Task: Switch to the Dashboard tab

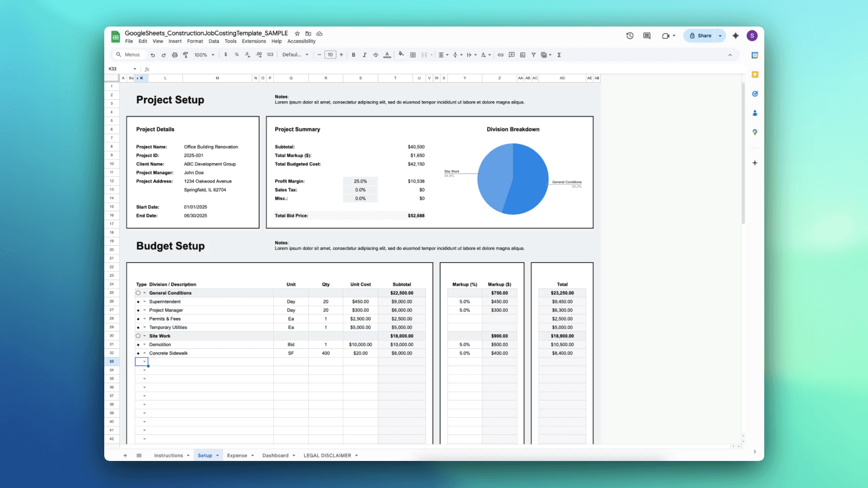Action: [x=275, y=455]
